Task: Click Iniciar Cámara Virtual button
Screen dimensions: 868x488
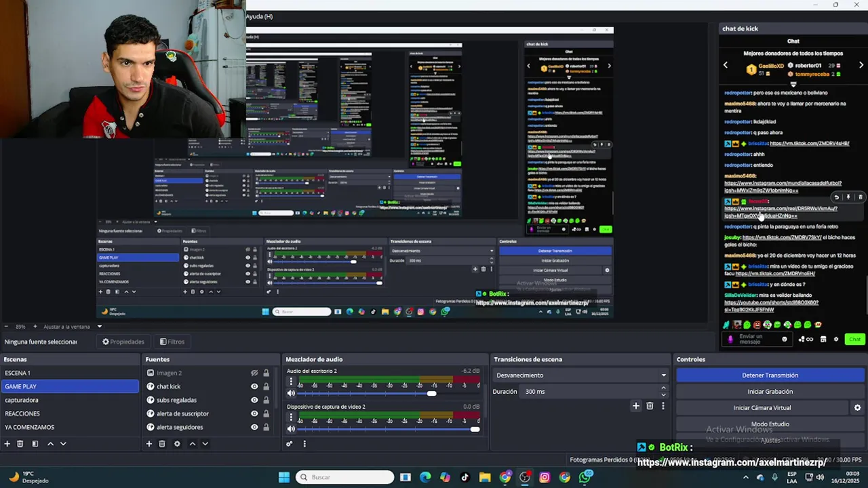Action: (762, 408)
